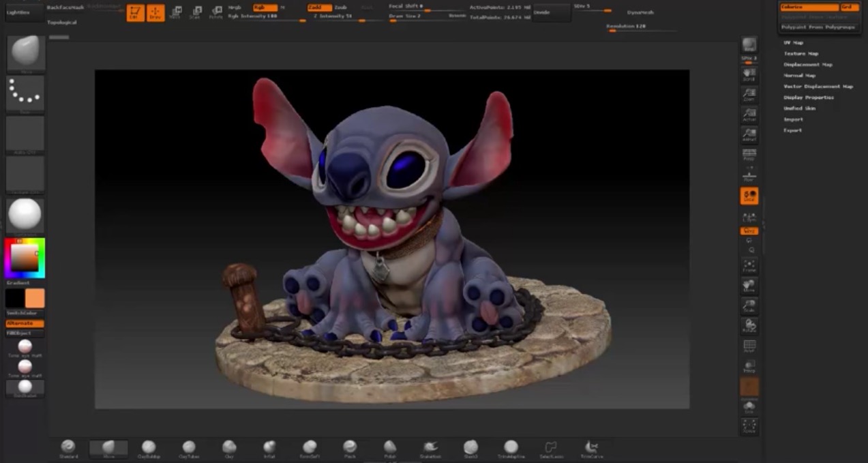Click Divide to subdivide the mesh
This screenshot has height=463, width=868.
[552, 12]
